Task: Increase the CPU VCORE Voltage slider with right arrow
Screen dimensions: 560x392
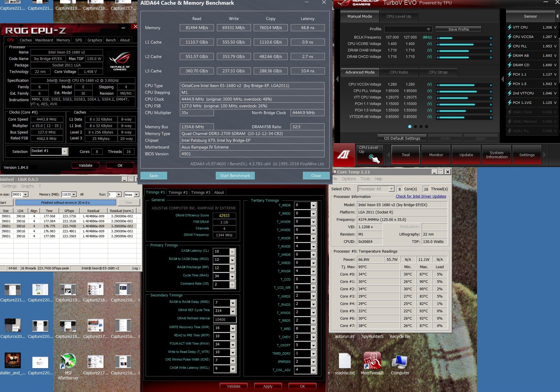Action: click(491, 45)
